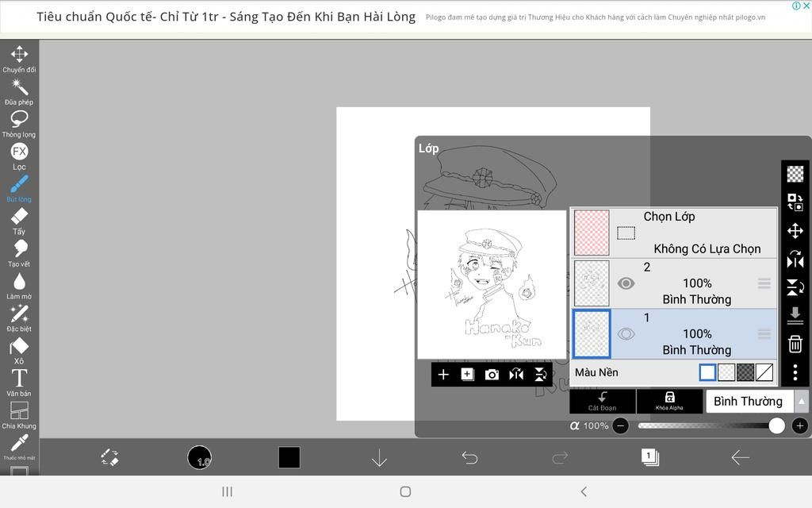
Task: Select the Bút lông brush tool
Action: [x=19, y=189]
